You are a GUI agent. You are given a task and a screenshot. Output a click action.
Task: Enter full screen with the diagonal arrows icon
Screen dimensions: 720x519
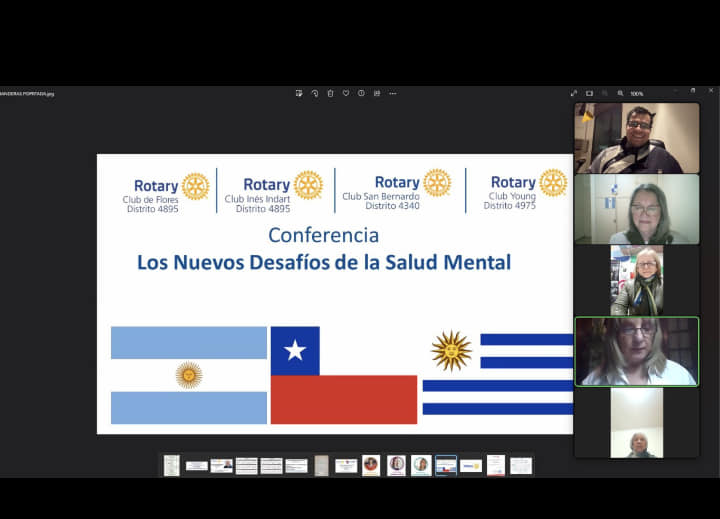pos(574,93)
